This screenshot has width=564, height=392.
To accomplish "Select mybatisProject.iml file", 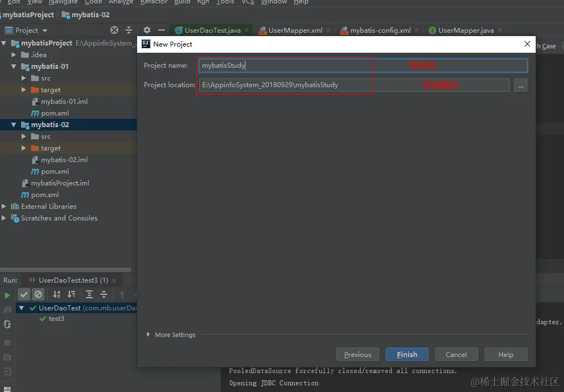I will [60, 183].
